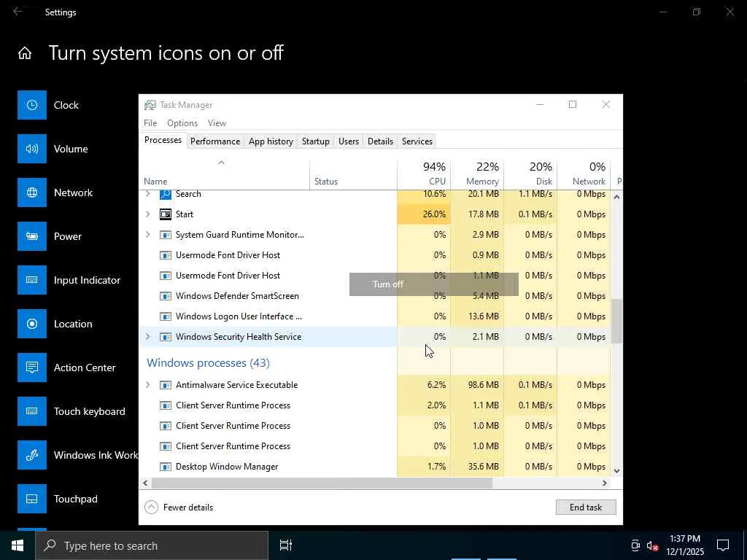Go to Settings home icon
Viewport: 747px width, 560px height.
(25, 53)
